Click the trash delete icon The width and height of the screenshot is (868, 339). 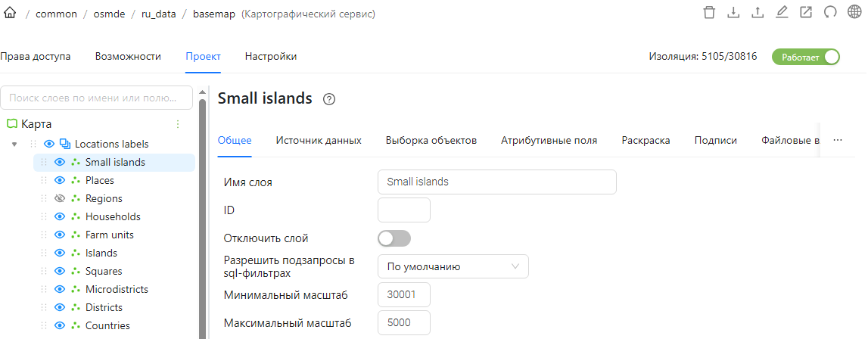pos(709,13)
